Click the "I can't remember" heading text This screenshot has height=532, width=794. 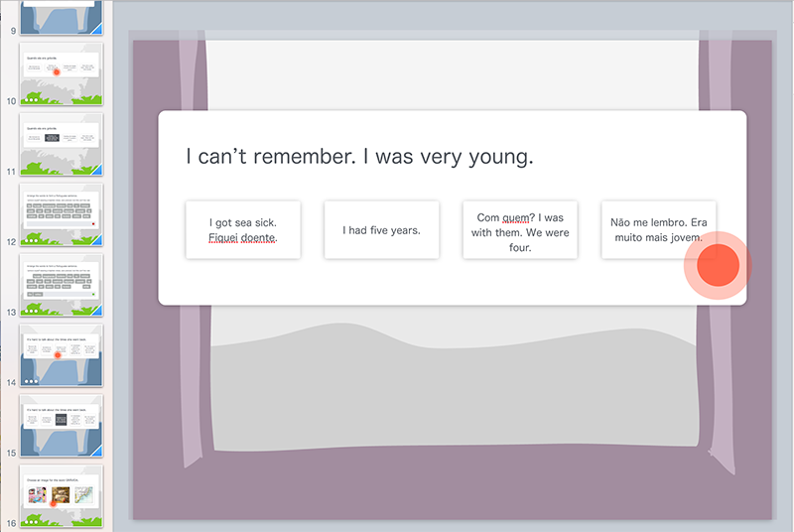pos(360,156)
